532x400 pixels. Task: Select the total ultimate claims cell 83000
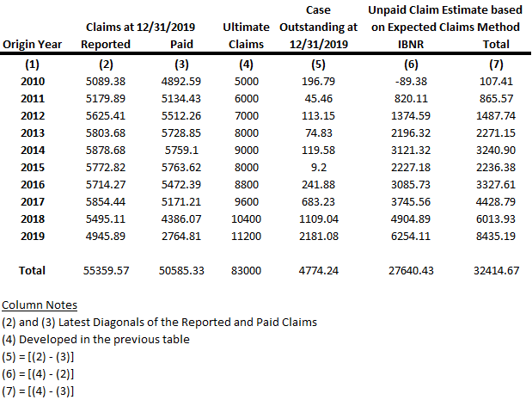click(247, 270)
